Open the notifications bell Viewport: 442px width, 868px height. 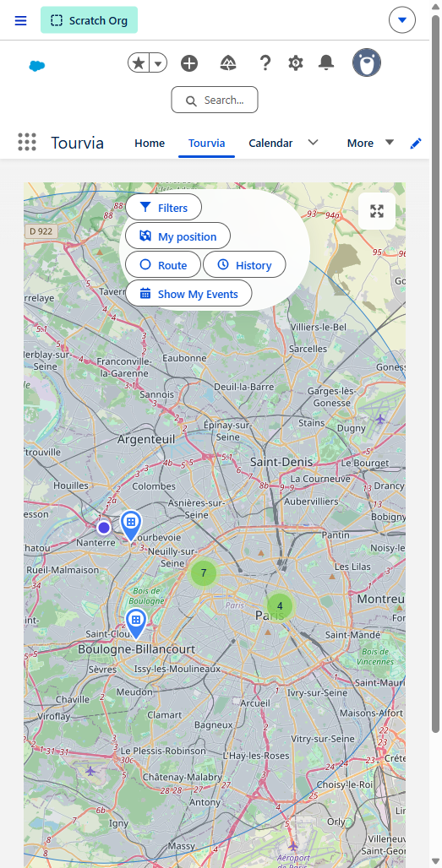[x=326, y=63]
